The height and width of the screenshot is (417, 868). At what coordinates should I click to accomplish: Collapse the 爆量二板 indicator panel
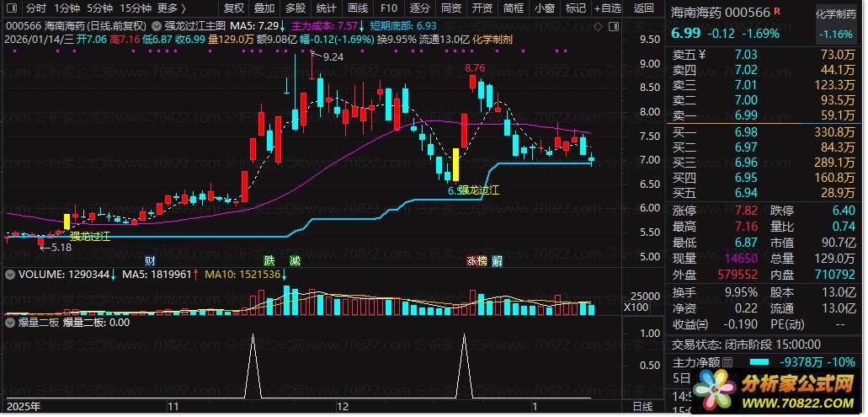pos(9,322)
